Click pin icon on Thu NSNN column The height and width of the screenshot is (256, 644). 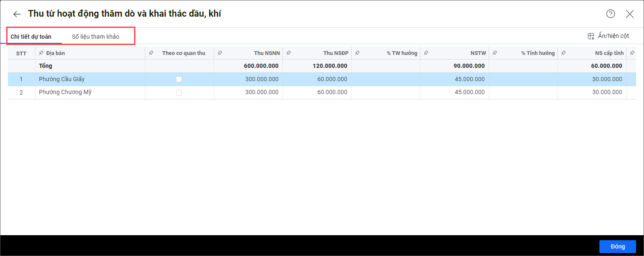220,53
